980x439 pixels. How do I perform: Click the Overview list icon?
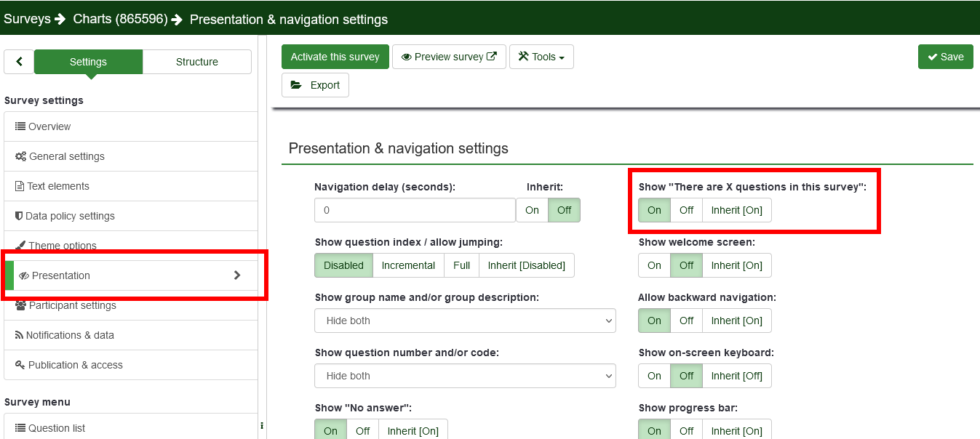(x=20, y=126)
